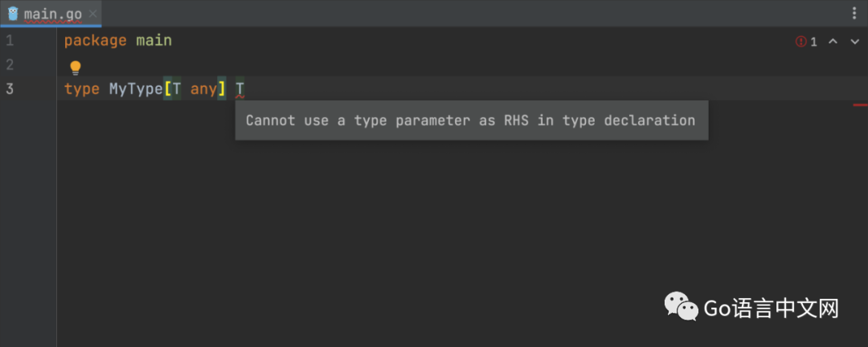Image resolution: width=868 pixels, height=347 pixels.
Task: Place cursor on underlined T after bracket
Action: click(240, 89)
